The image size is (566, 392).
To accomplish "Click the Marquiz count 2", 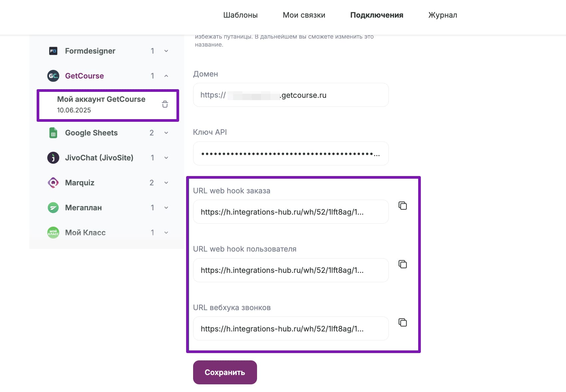I will click(x=152, y=183).
